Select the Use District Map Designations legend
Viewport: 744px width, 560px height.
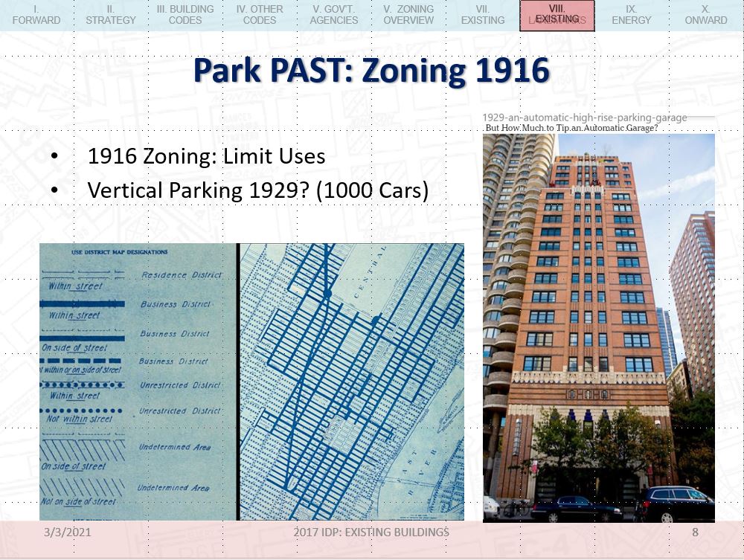pos(138,382)
